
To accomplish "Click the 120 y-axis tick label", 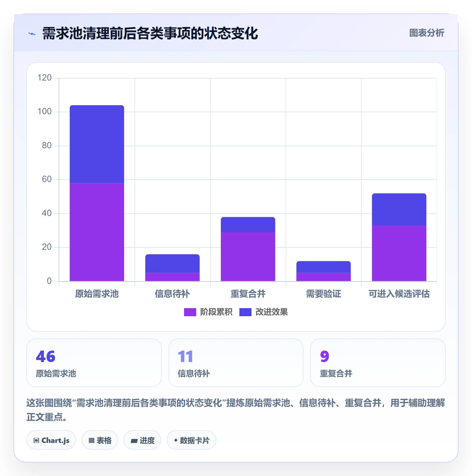I will pyautogui.click(x=45, y=78).
